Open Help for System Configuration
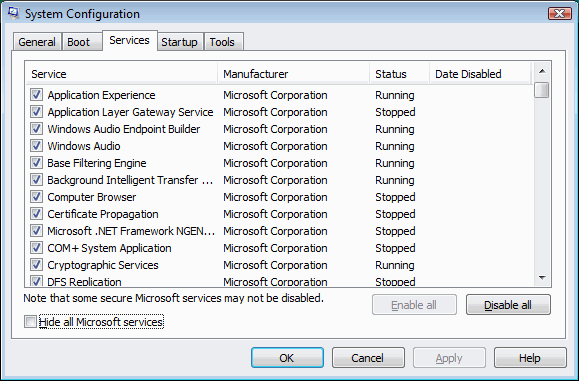579x381 pixels. click(530, 358)
